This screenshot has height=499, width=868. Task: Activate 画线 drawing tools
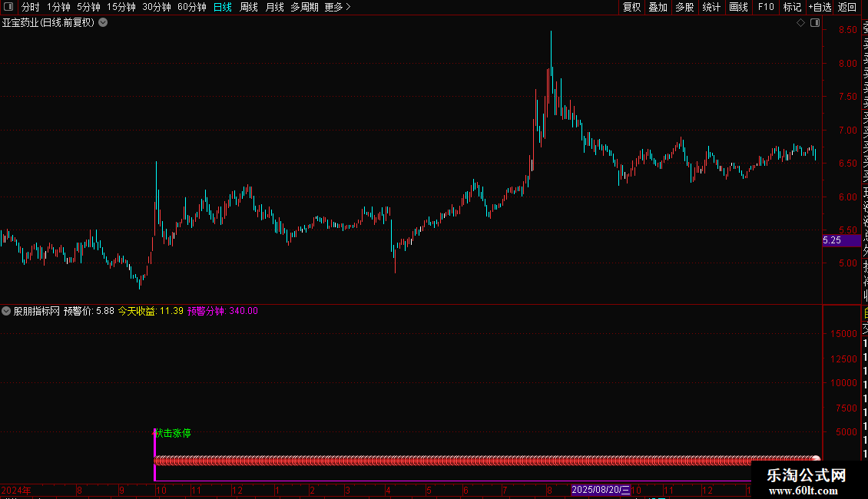[738, 7]
